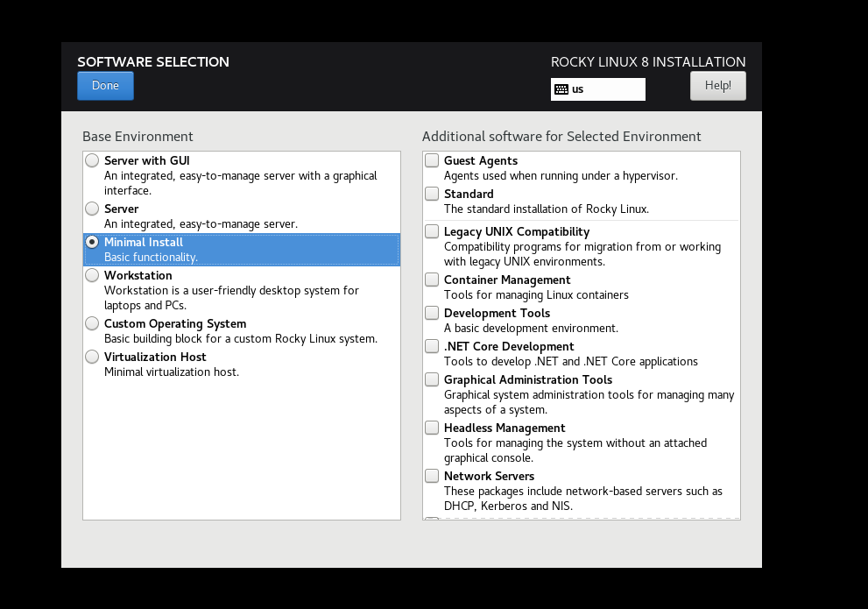Click 'An integrated, easy-to-manage server.' text

201,224
